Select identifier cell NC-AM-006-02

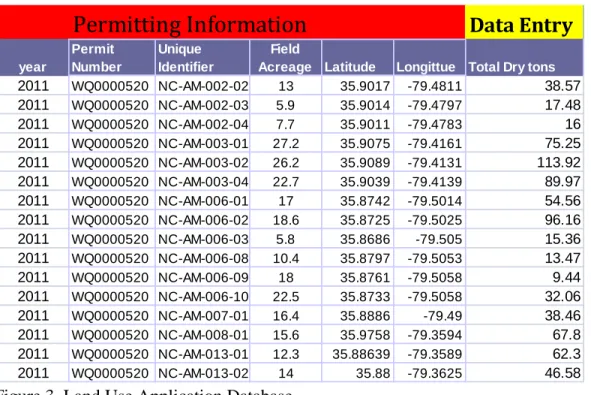[202, 220]
